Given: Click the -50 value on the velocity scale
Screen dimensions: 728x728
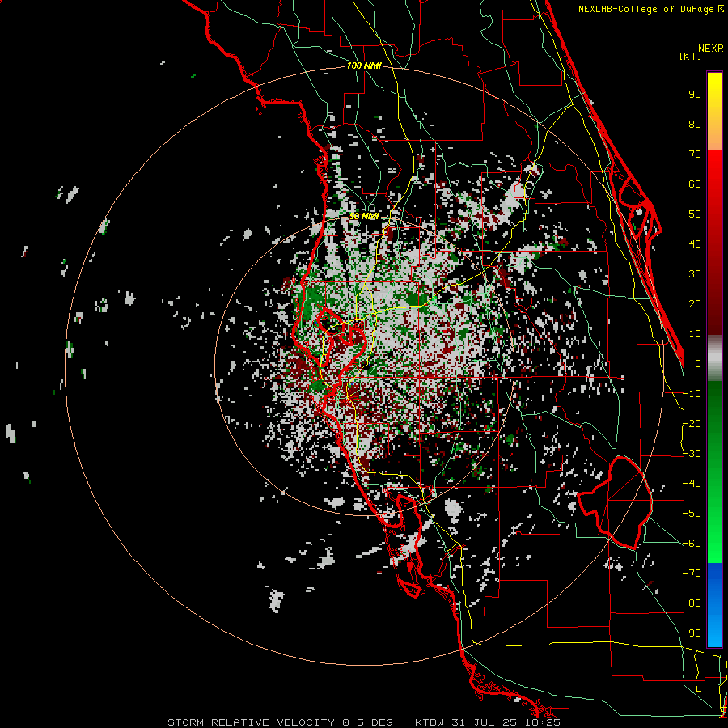Looking at the screenshot, I should pyautogui.click(x=692, y=513).
